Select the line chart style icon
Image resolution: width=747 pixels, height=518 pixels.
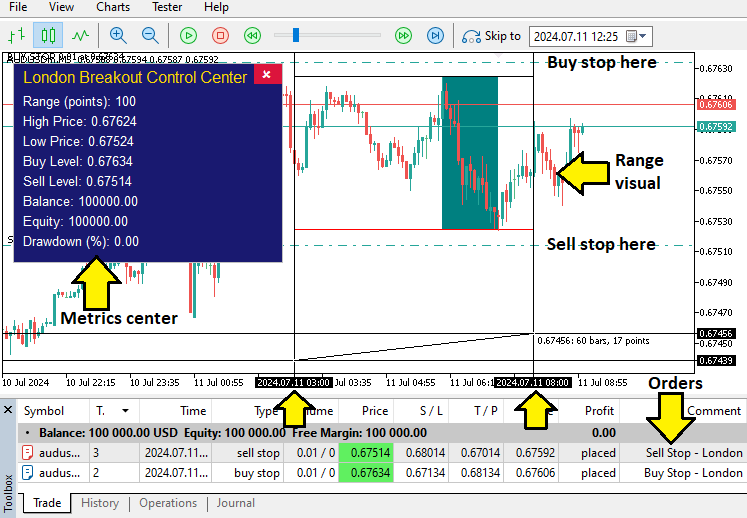click(81, 36)
